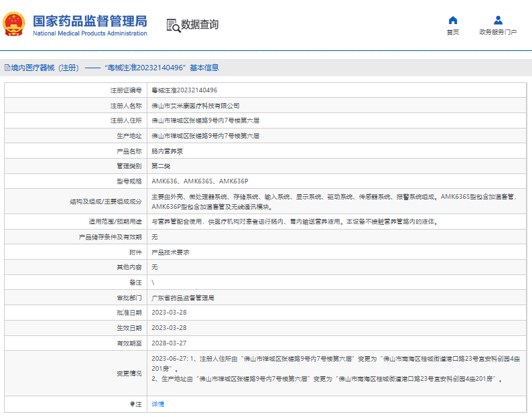Screen dimensions: 532x417
Task: Click breadcrumb 境内医疗器械（注册）
Action: tap(45, 68)
